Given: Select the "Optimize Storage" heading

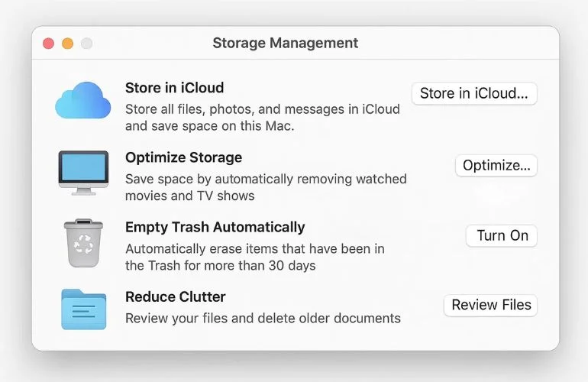Looking at the screenshot, I should [x=183, y=157].
